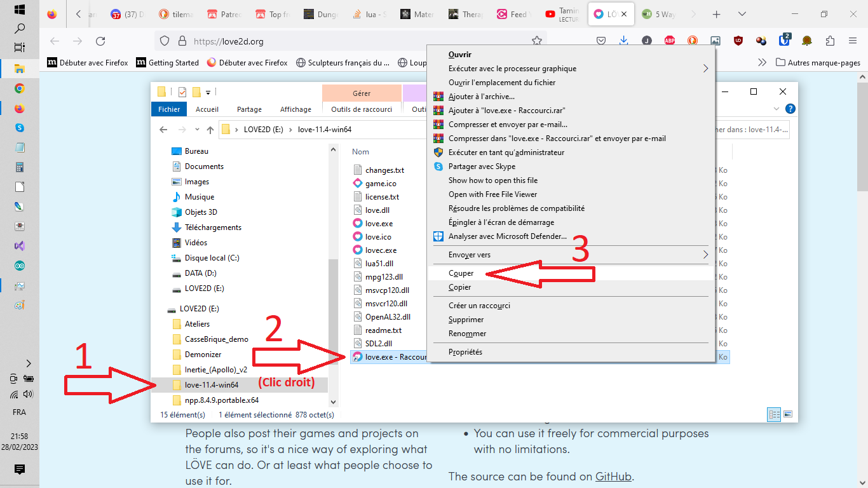Image resolution: width=868 pixels, height=488 pixels.
Task: Show hidden system tray icons
Action: (x=28, y=363)
